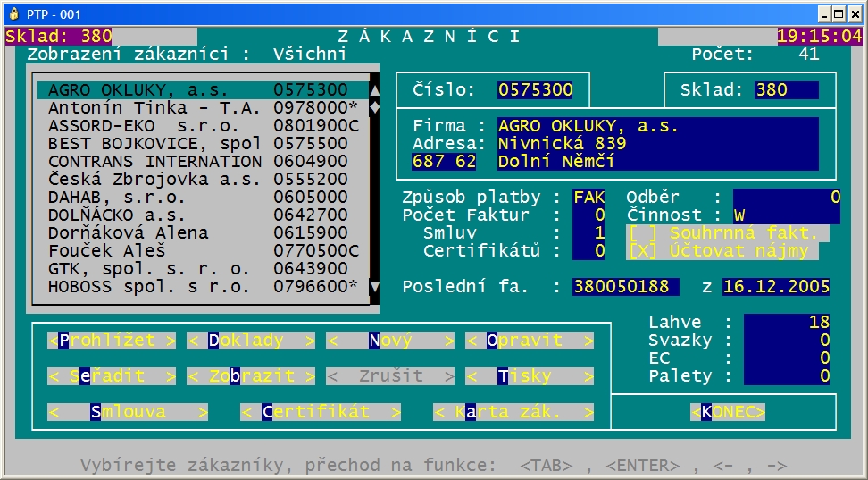Exit the screen with KONEC
This screenshot has width=868, height=480.
[728, 412]
